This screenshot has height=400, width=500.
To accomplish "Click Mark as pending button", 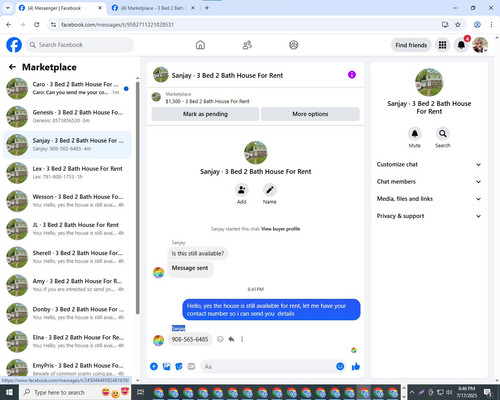I will (x=205, y=114).
